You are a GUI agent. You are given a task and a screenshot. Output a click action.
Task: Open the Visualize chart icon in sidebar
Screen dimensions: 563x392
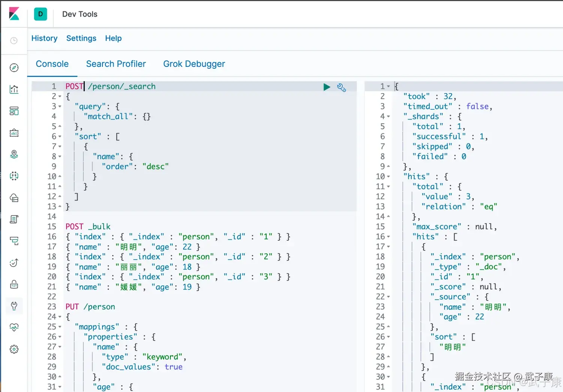[14, 89]
